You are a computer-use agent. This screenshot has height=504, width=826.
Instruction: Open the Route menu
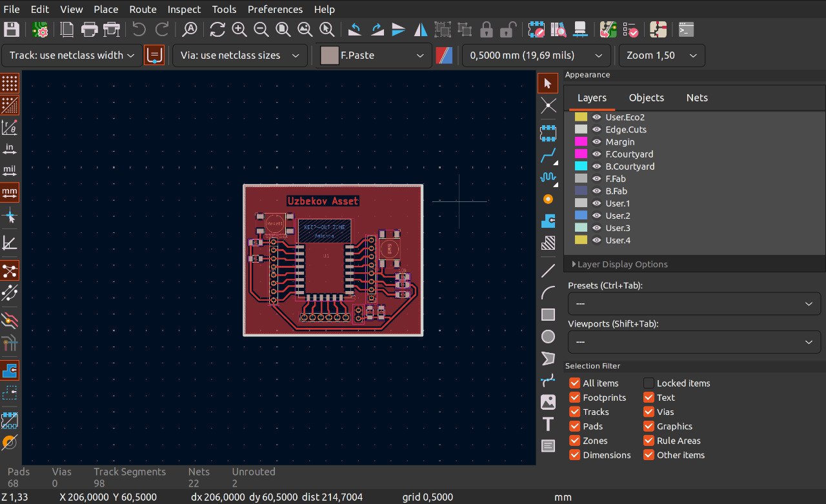(143, 9)
